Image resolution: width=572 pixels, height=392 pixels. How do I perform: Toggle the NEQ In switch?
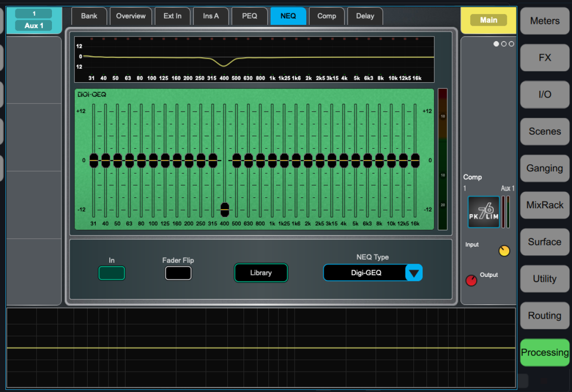[112, 273]
